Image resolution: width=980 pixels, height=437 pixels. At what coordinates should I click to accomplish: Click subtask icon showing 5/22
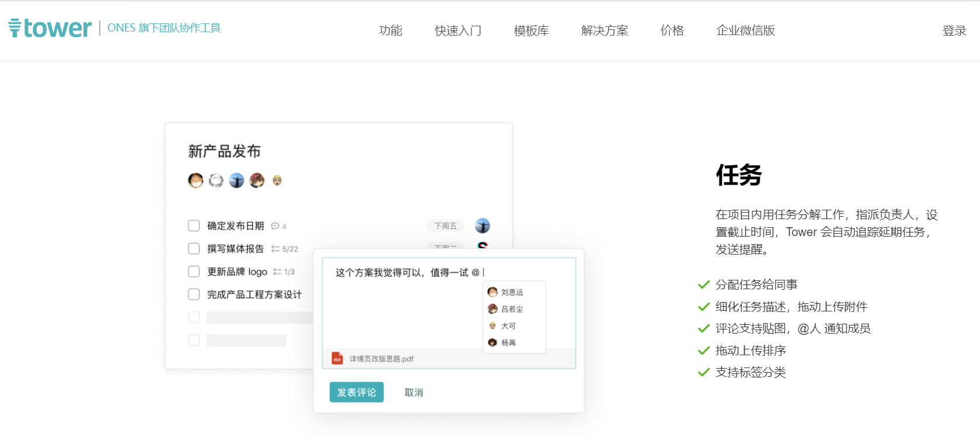(x=275, y=249)
